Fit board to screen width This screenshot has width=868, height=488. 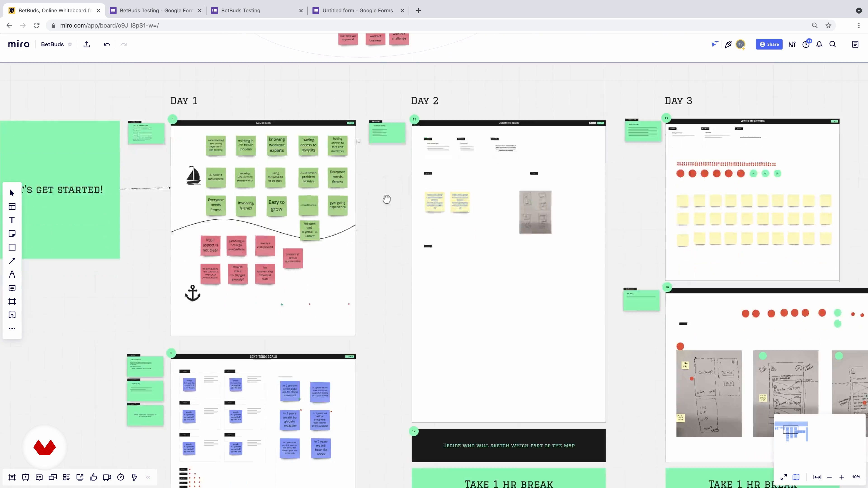pos(817,477)
